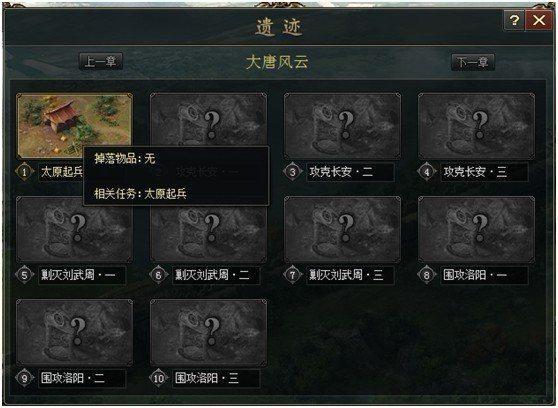Go to next chapter 下一章

pyautogui.click(x=473, y=62)
